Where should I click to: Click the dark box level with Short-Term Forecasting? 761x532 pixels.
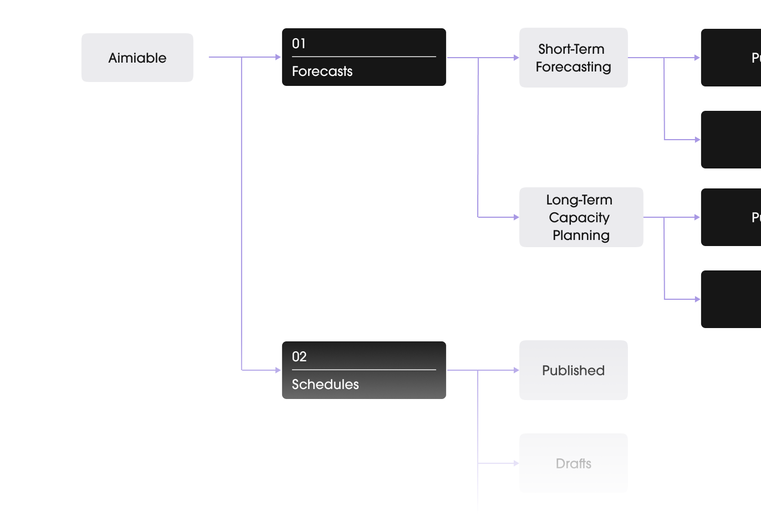point(731,58)
